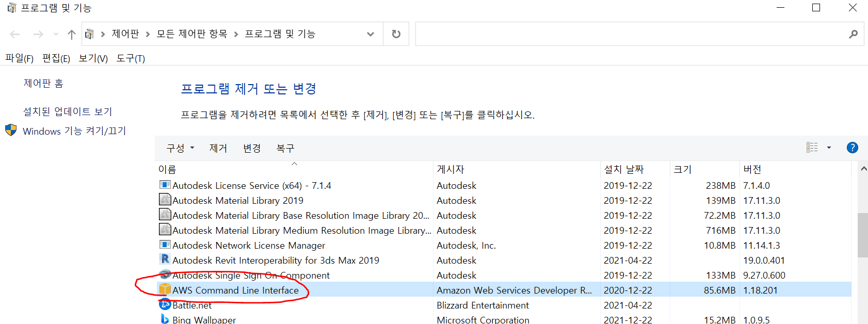Screen dimensions: 868x324
Task: Click the Autodesk Network License Manager icon
Action: click(x=165, y=245)
